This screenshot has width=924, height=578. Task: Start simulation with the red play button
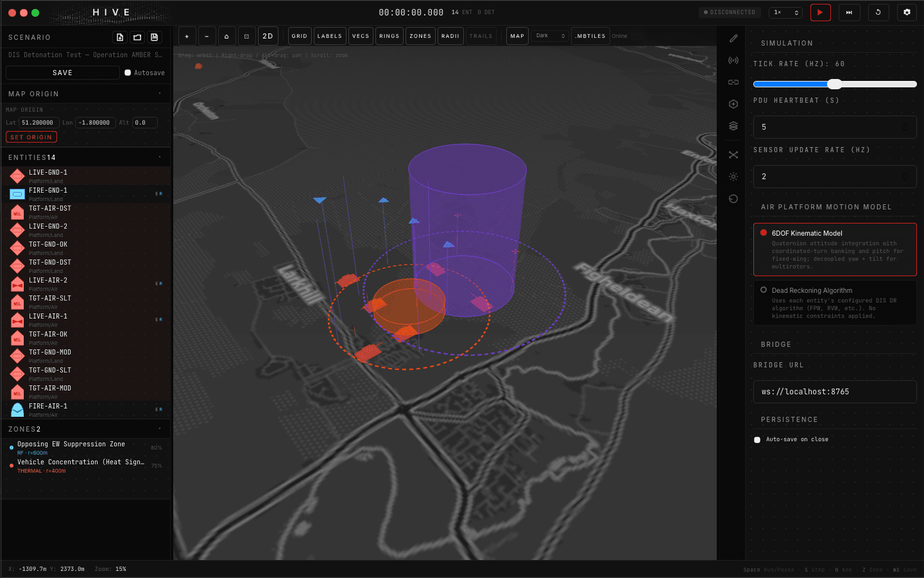(x=820, y=12)
